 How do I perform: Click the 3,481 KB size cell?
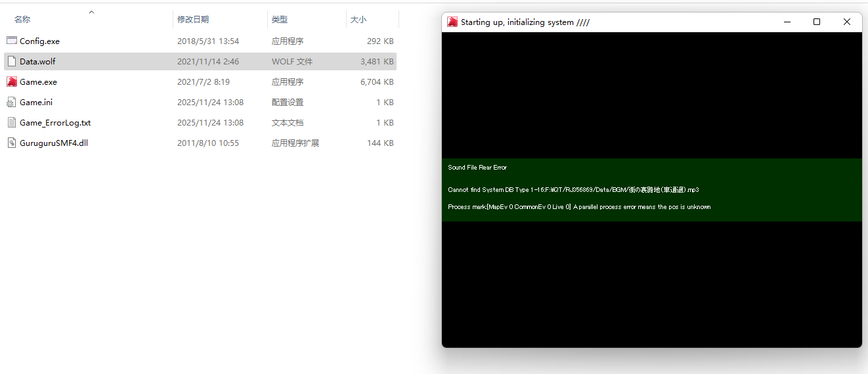tap(377, 61)
